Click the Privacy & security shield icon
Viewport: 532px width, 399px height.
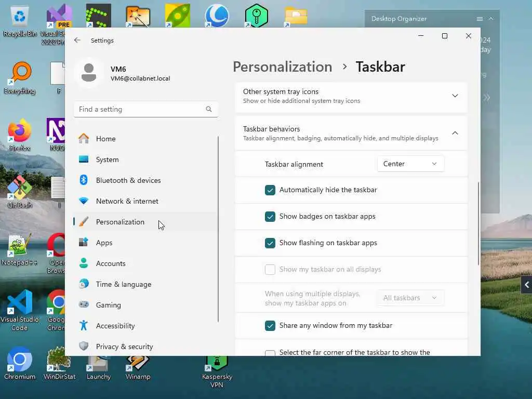[84, 346]
